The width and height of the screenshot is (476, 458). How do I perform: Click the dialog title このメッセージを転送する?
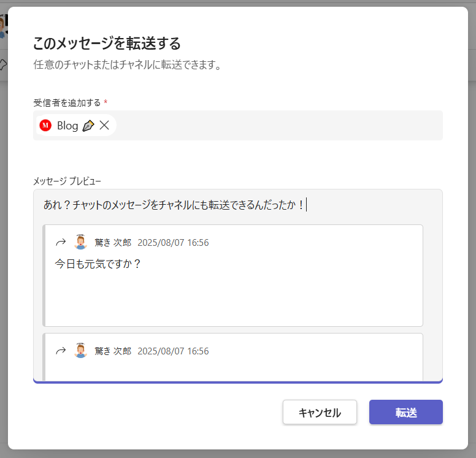click(106, 44)
